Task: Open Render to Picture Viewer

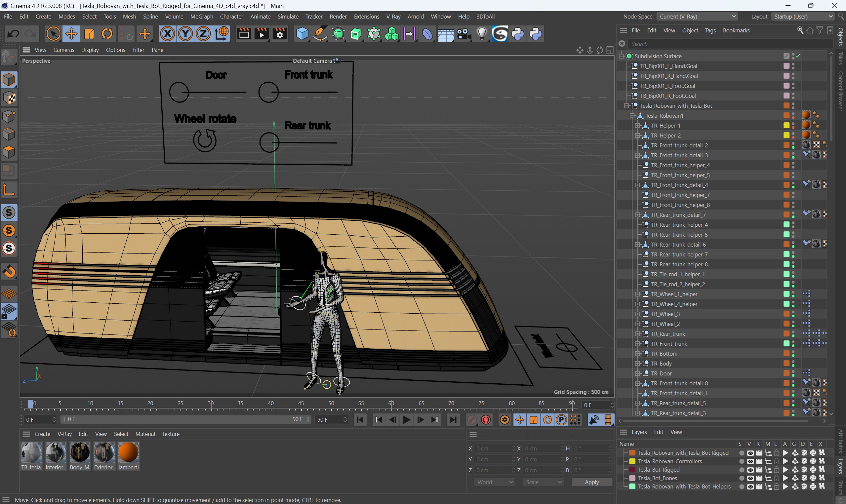Action: [262, 34]
